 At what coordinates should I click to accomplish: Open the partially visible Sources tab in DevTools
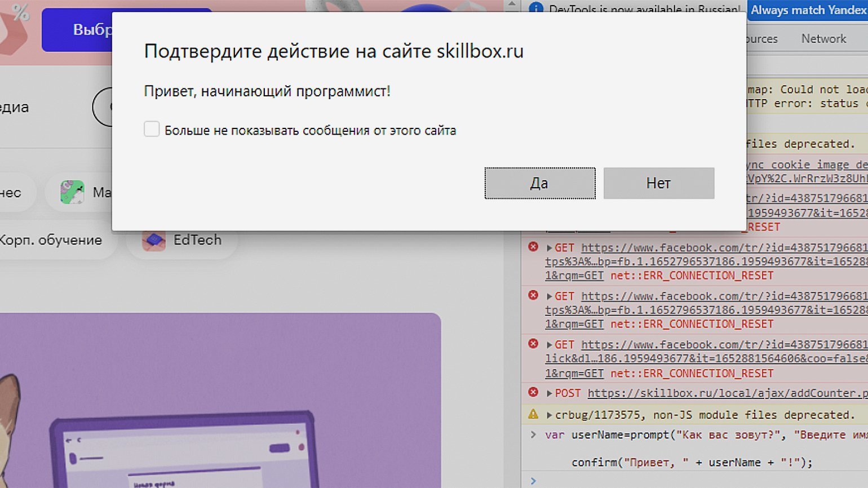[762, 39]
